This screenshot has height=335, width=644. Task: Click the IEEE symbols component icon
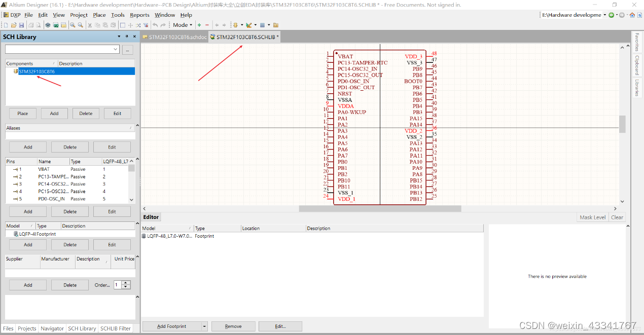(235, 25)
